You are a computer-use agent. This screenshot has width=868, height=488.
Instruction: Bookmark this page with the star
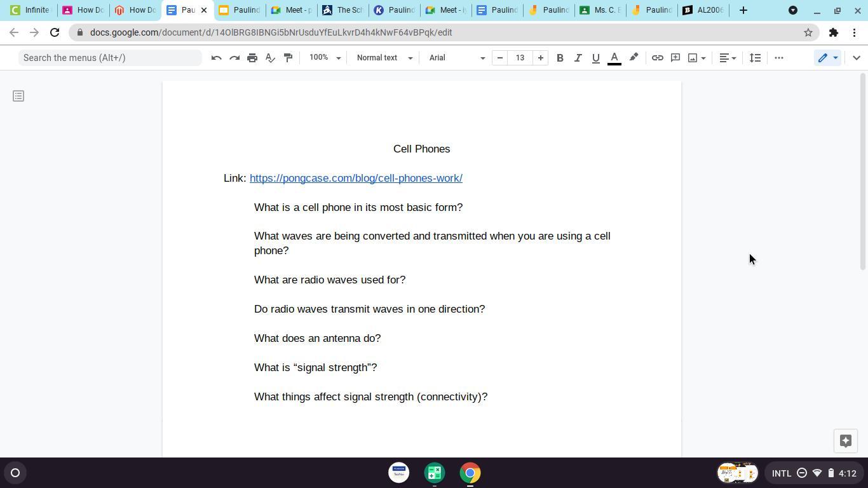point(808,32)
